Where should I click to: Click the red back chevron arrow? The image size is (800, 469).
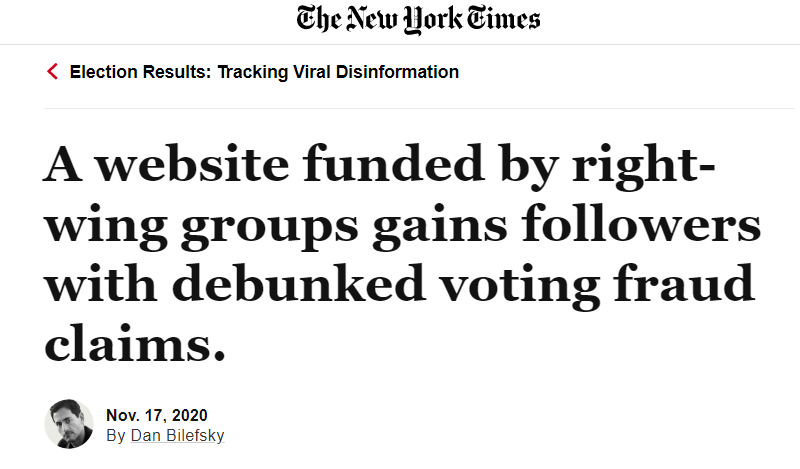coord(53,72)
